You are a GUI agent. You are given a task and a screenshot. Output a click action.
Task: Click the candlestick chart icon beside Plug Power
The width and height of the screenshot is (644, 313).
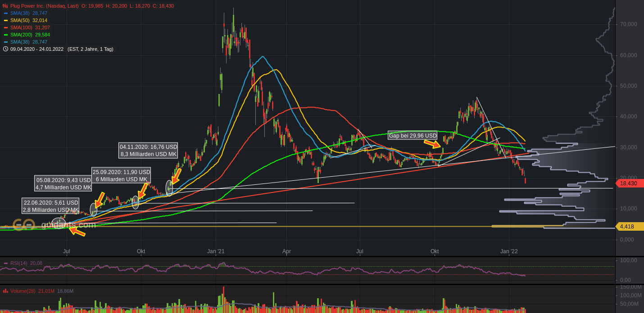point(5,6)
